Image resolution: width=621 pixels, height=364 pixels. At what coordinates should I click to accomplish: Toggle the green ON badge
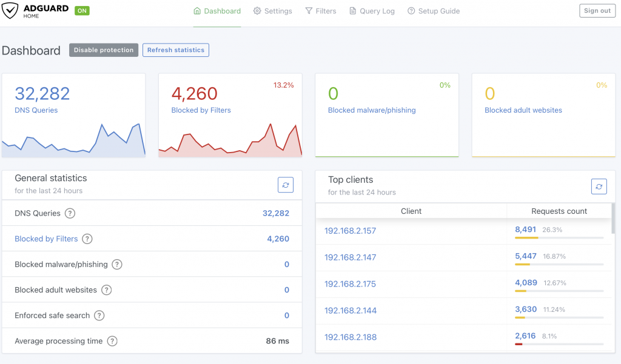point(82,10)
